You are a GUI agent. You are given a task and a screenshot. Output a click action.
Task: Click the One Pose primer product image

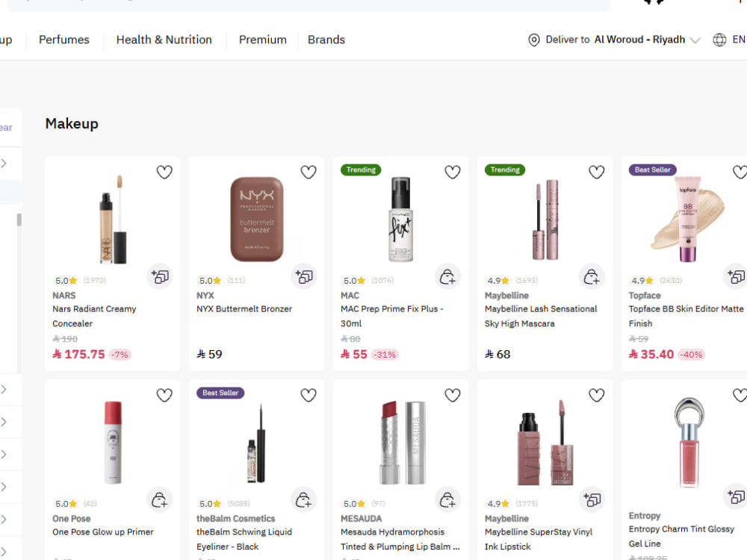click(113, 442)
